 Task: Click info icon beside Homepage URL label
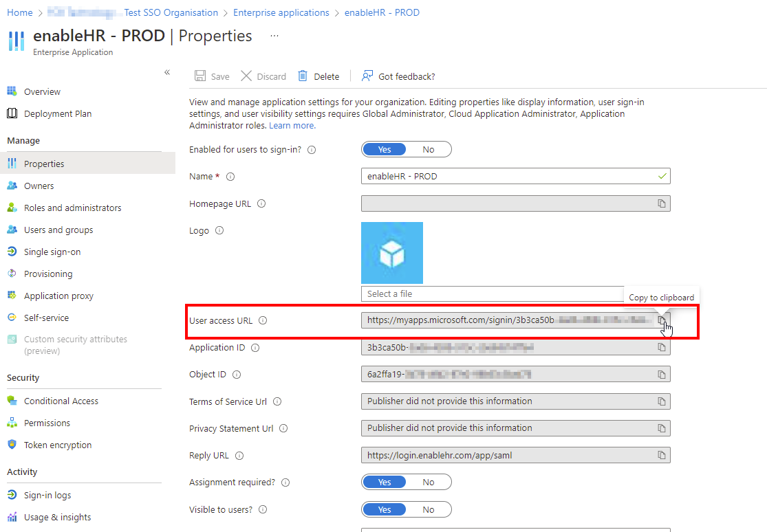click(261, 203)
